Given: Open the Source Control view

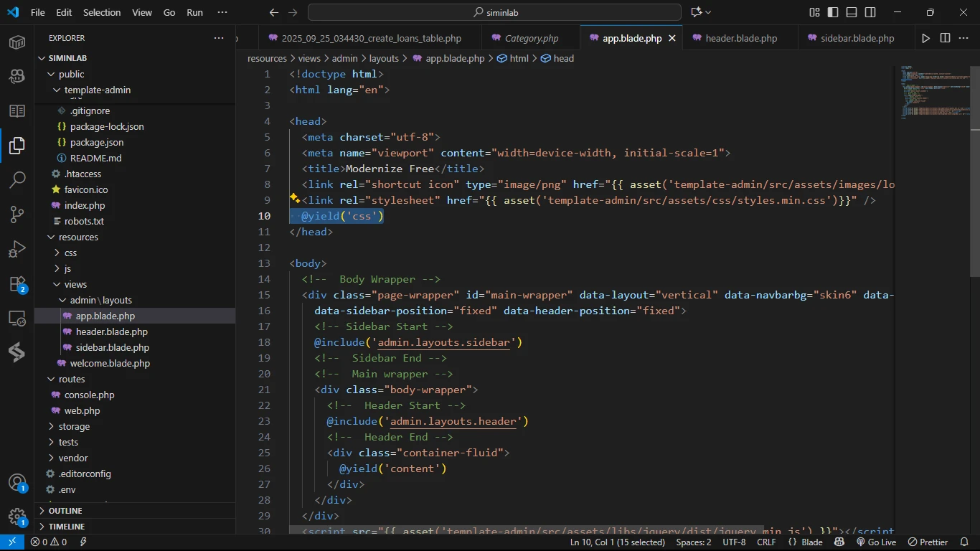Looking at the screenshot, I should (x=17, y=215).
